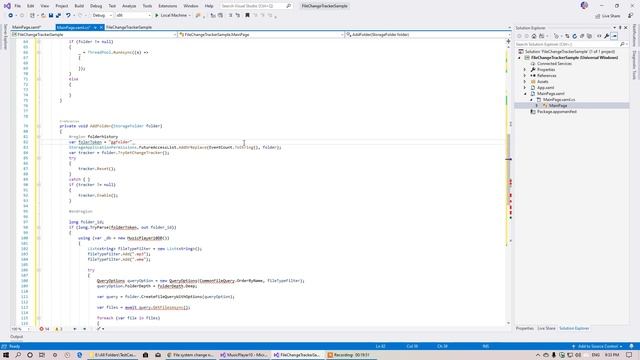Open Local Machine target dropdown arrow

point(189,16)
